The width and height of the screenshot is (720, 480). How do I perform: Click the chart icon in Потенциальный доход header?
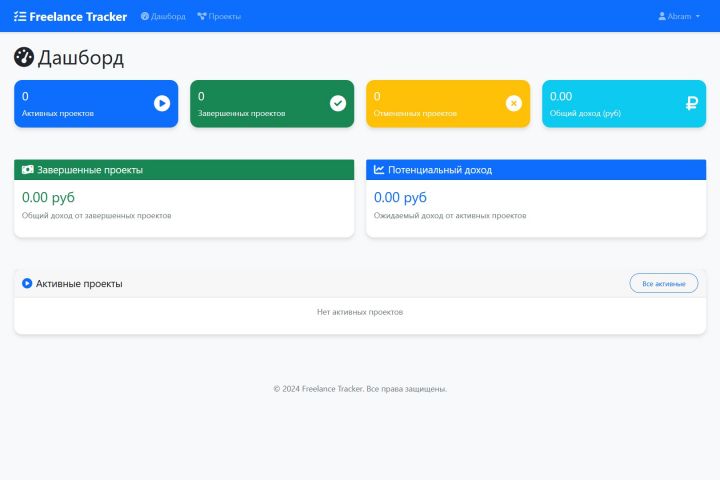tap(379, 169)
